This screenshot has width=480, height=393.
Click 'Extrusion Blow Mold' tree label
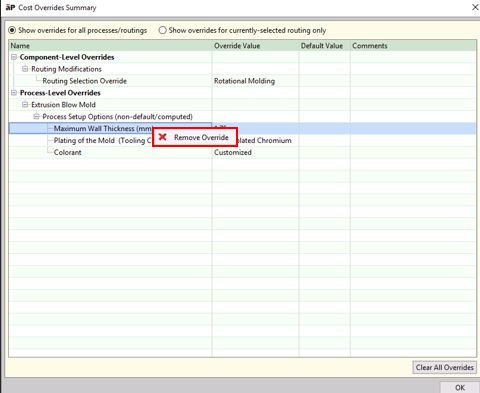[63, 105]
